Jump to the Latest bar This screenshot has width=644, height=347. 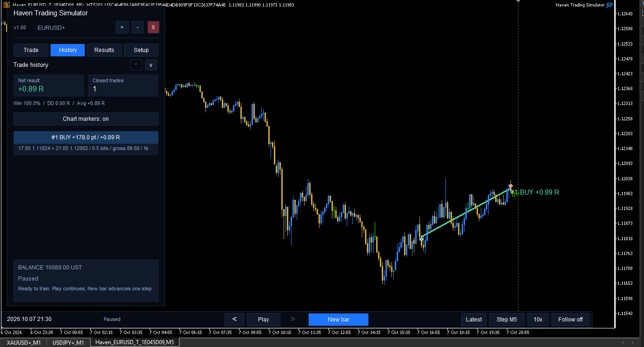coord(474,320)
